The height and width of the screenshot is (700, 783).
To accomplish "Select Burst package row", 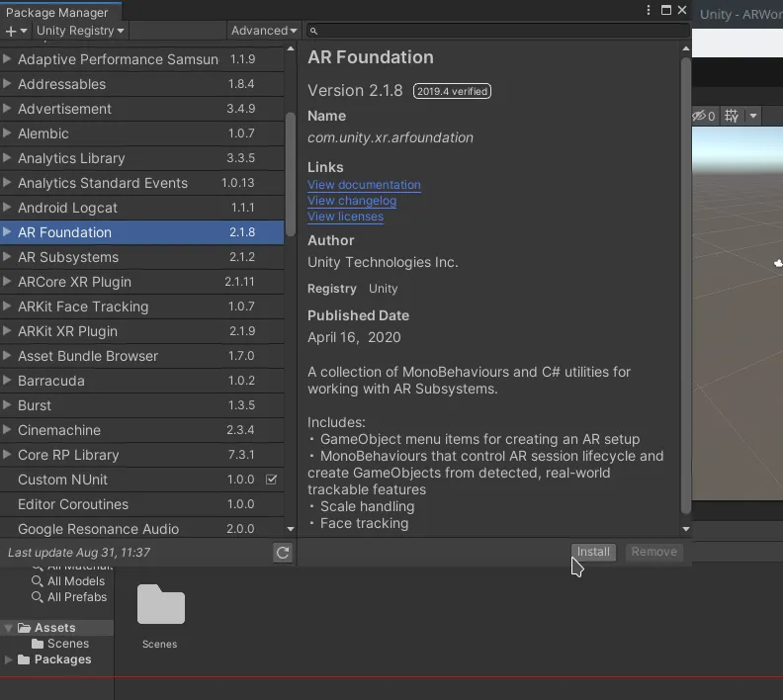I will pyautogui.click(x=141, y=405).
